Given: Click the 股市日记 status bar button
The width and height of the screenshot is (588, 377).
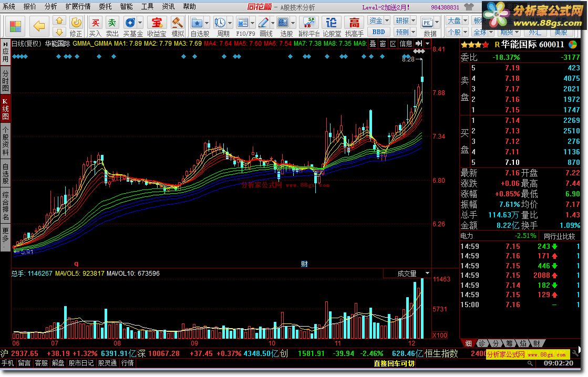Looking at the screenshot, I should pos(80,363).
